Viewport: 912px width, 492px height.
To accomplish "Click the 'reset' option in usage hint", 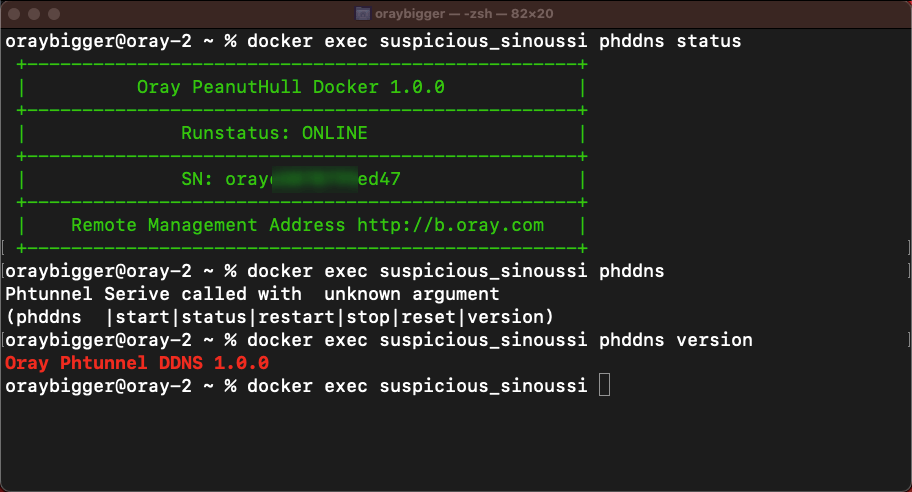I will pos(429,317).
